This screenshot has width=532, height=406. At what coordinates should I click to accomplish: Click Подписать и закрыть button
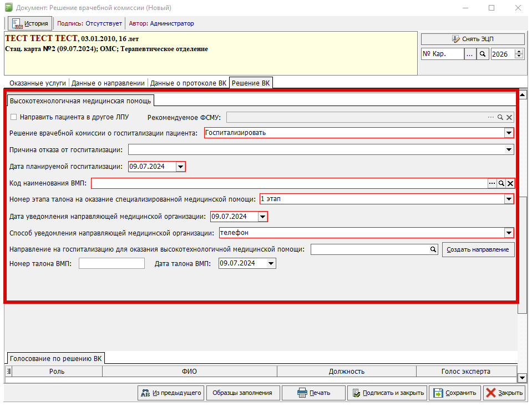[388, 393]
